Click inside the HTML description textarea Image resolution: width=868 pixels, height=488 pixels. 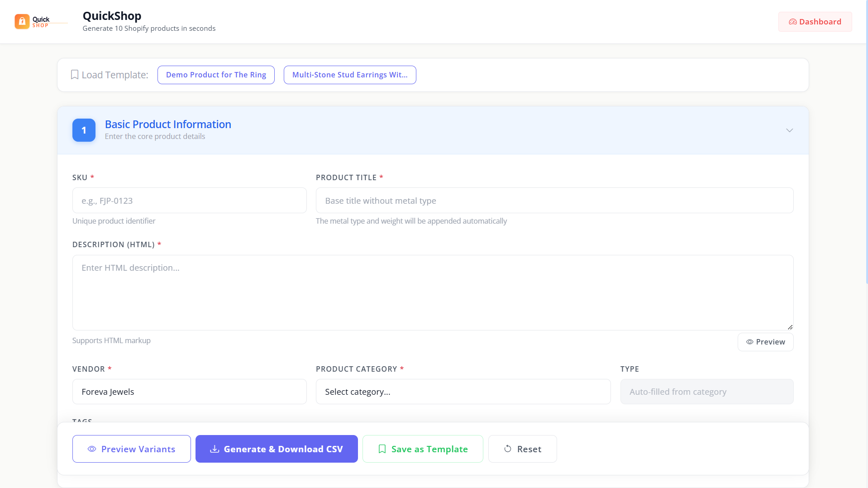click(x=432, y=292)
